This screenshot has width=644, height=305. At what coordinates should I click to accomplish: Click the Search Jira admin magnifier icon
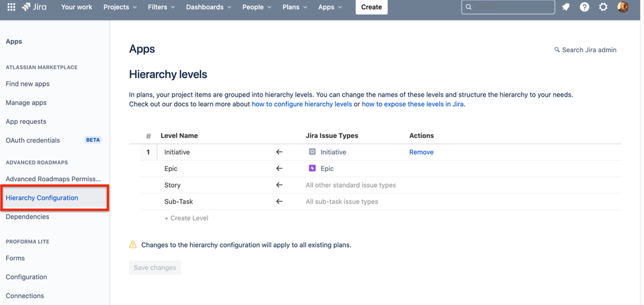coord(557,50)
